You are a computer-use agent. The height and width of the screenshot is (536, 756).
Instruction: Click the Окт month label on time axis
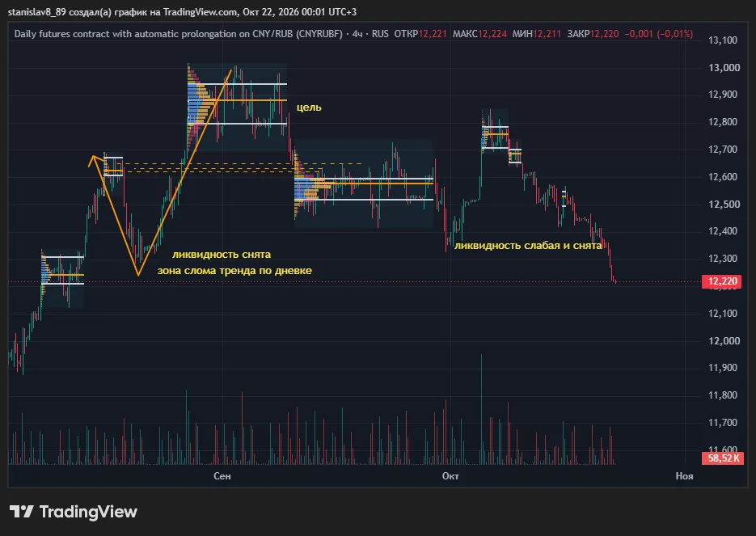click(450, 476)
